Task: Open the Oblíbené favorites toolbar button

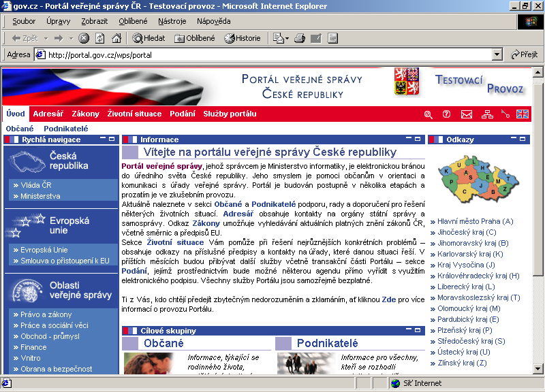Action: tap(195, 38)
